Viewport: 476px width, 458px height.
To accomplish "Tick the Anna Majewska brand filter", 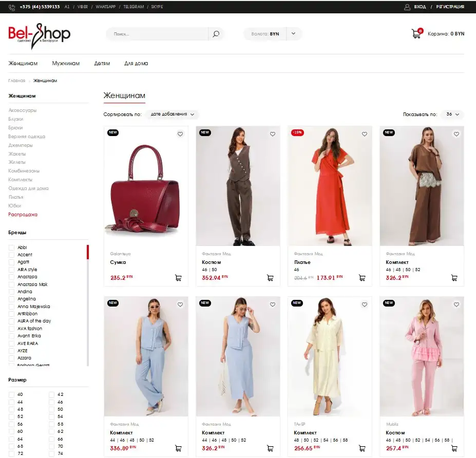I will click(11, 307).
